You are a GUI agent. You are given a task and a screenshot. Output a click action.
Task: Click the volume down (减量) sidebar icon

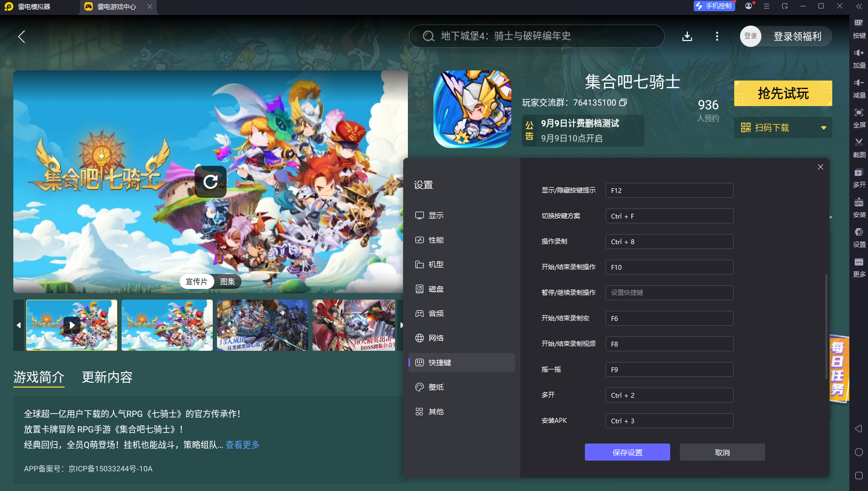click(859, 88)
